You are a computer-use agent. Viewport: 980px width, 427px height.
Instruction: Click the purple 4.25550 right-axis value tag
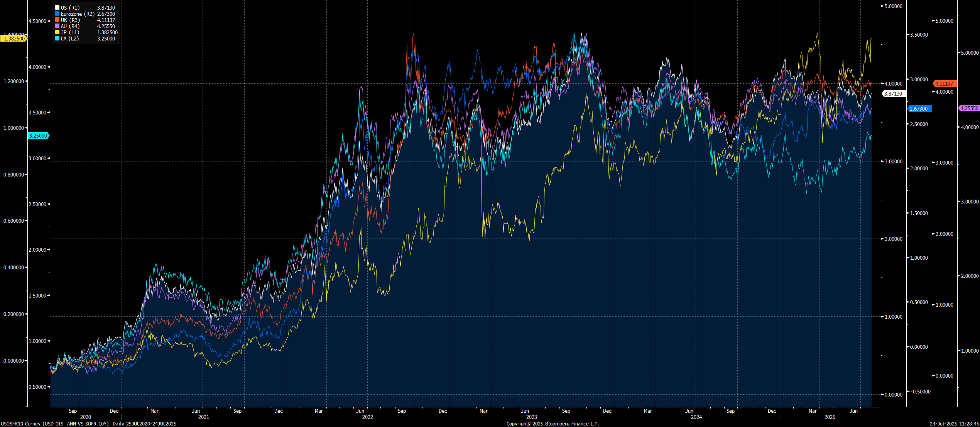(x=969, y=108)
